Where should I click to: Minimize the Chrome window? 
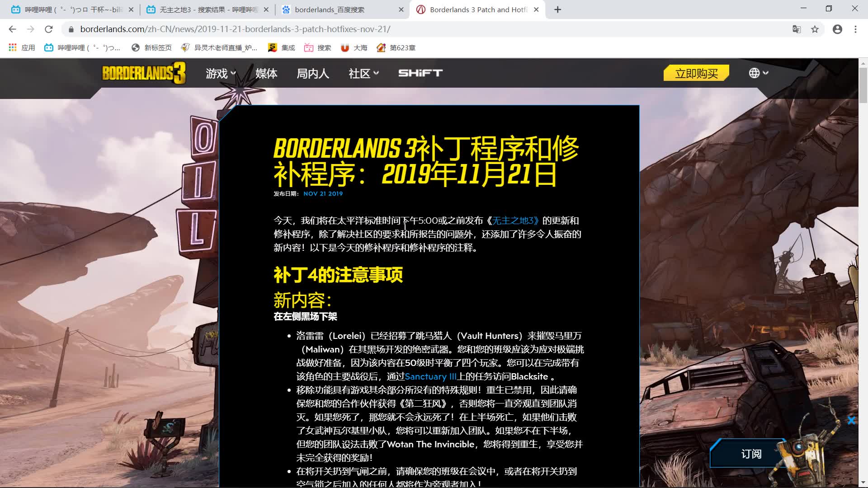[x=803, y=9]
